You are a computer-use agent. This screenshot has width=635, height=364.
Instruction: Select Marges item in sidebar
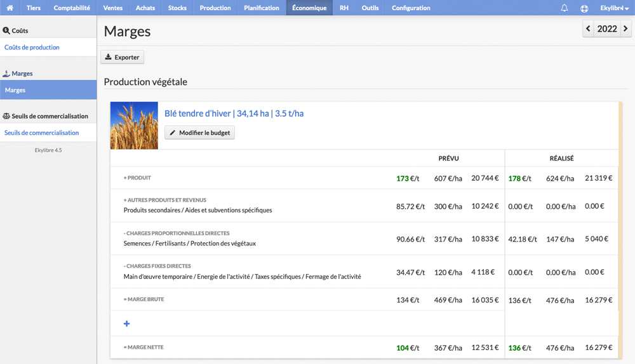(x=48, y=90)
